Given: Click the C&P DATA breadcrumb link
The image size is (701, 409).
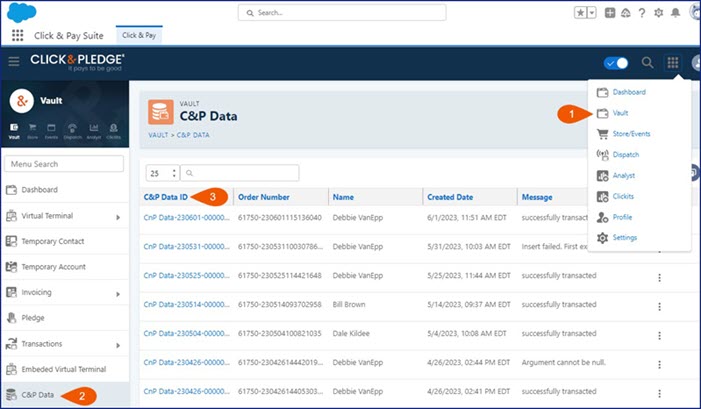Looking at the screenshot, I should (193, 135).
